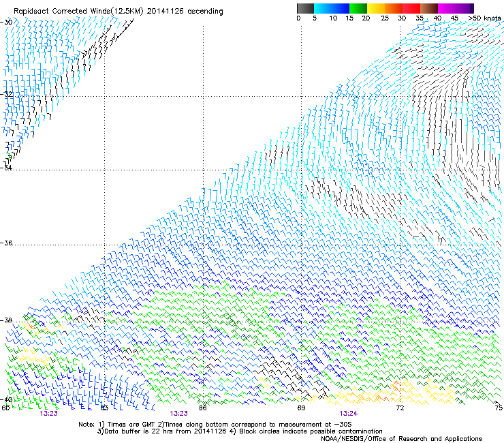Image resolution: width=504 pixels, height=443 pixels.
Task: Click the NOAA/NESDIS credit text
Action: click(x=401, y=439)
